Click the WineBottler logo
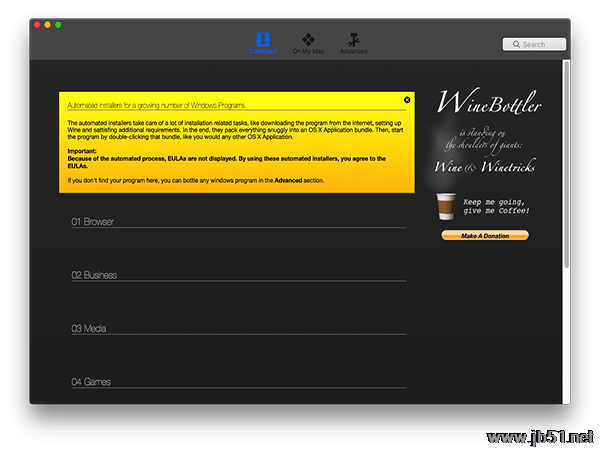The width and height of the screenshot is (600, 450). click(x=489, y=102)
